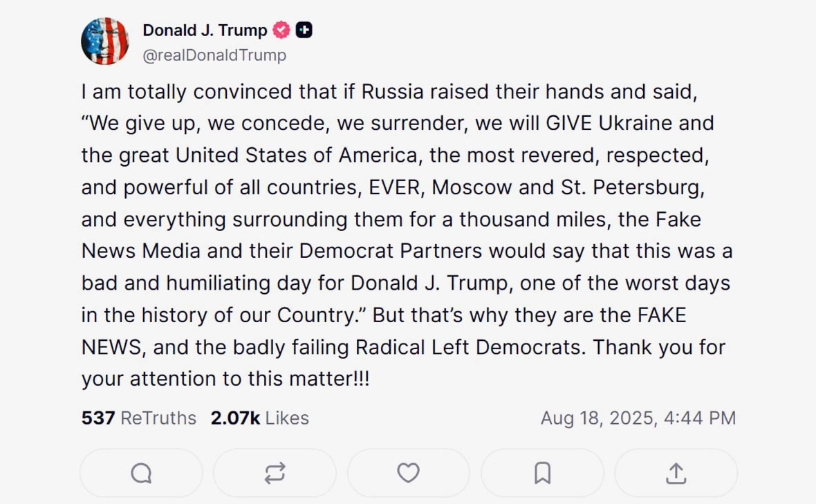This screenshot has height=504, width=816.
Task: Click the Donald J. Trump display name
Action: (203, 30)
